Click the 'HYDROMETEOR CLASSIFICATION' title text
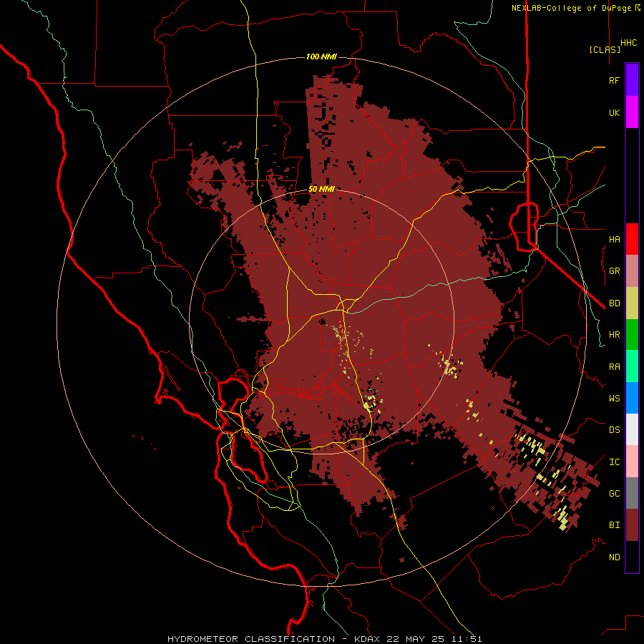 point(251,639)
